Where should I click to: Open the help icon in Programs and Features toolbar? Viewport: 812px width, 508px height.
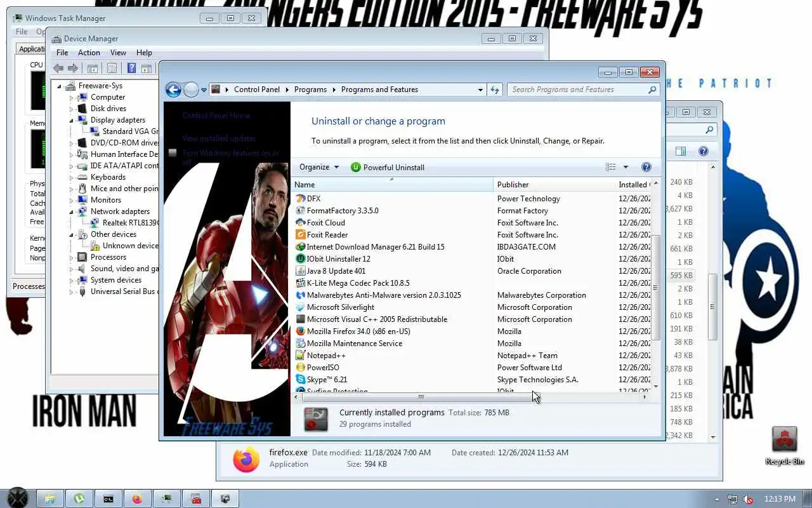tap(646, 167)
